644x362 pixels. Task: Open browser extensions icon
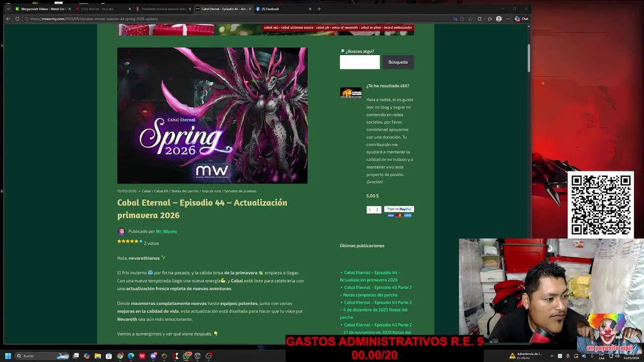[479, 19]
